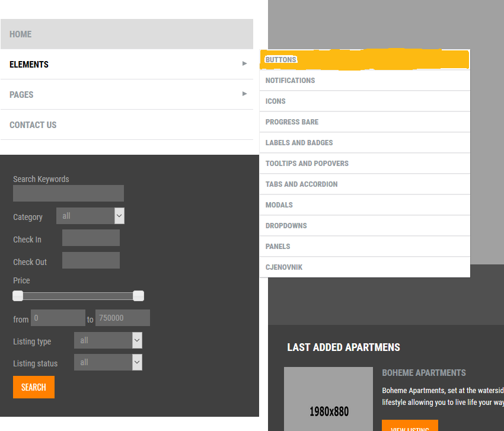Image resolution: width=504 pixels, height=431 pixels.
Task: Select Tabs and Accordion entry
Action: tap(302, 184)
